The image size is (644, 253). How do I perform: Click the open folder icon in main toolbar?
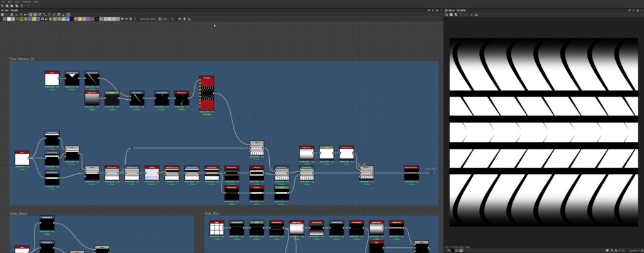pos(12,6)
